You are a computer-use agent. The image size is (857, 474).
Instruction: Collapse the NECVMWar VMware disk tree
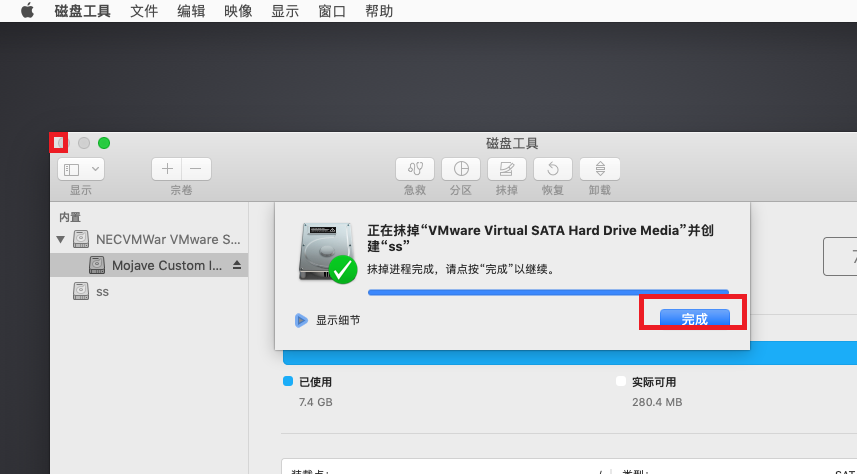coord(61,239)
